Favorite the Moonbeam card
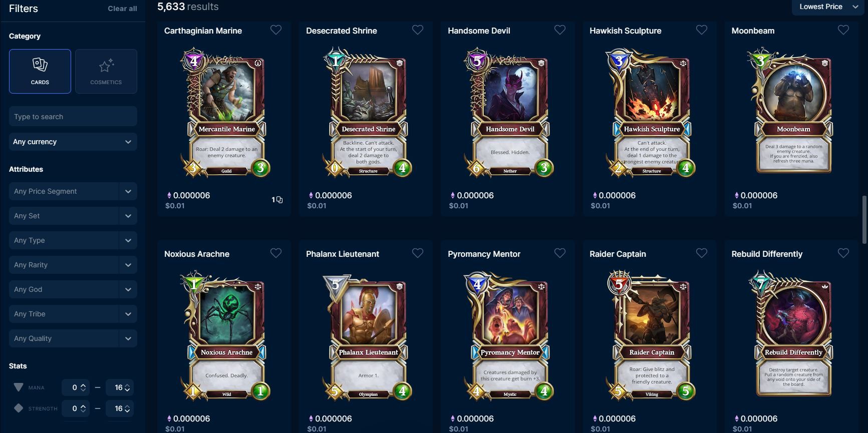Viewport: 868px width, 433px height. pyautogui.click(x=843, y=30)
